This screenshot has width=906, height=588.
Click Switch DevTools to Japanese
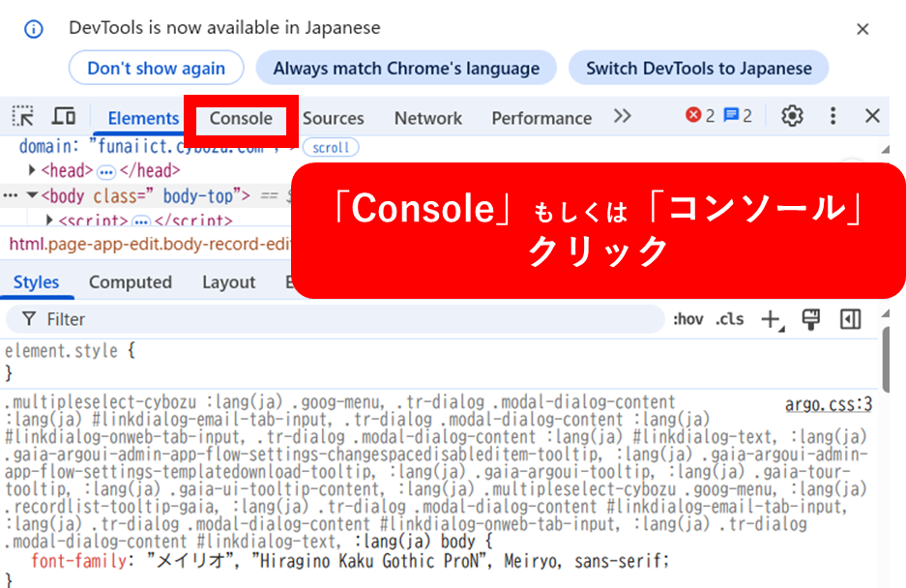(698, 69)
